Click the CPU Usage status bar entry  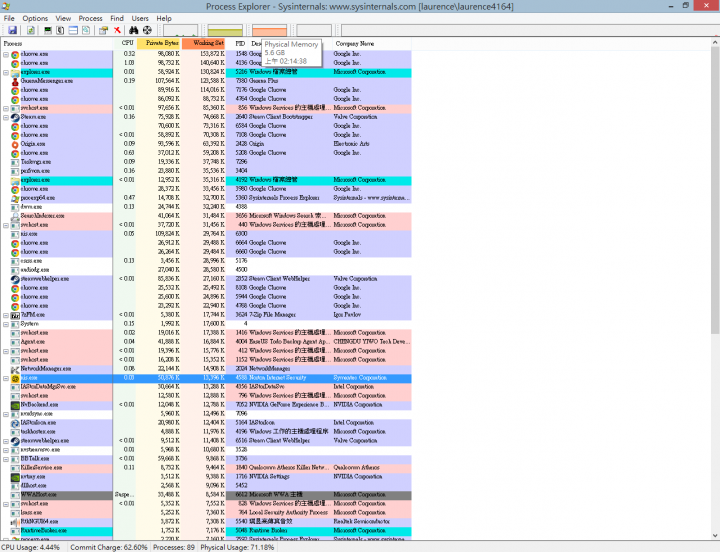click(31, 547)
